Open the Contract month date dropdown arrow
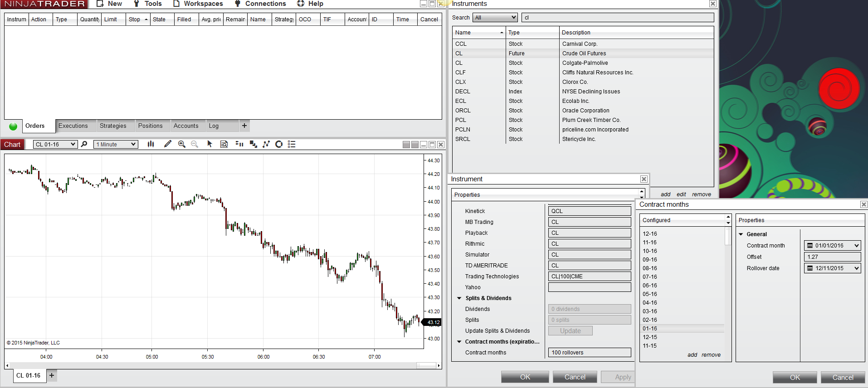 857,246
